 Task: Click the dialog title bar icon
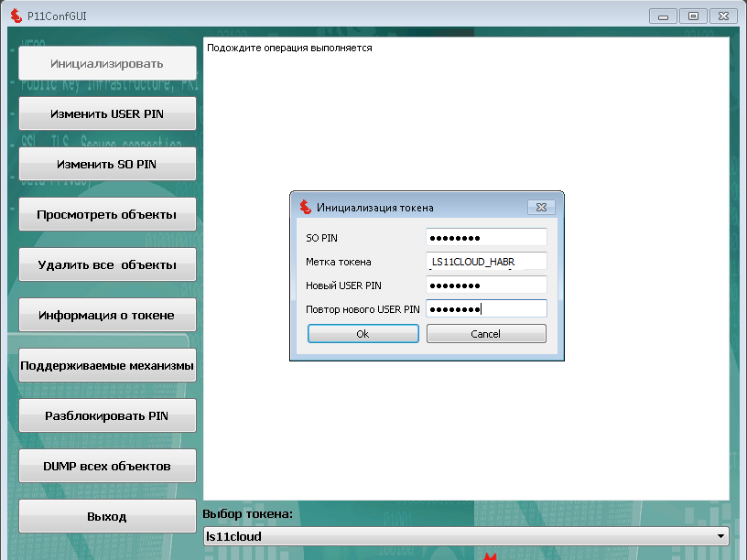click(x=306, y=207)
